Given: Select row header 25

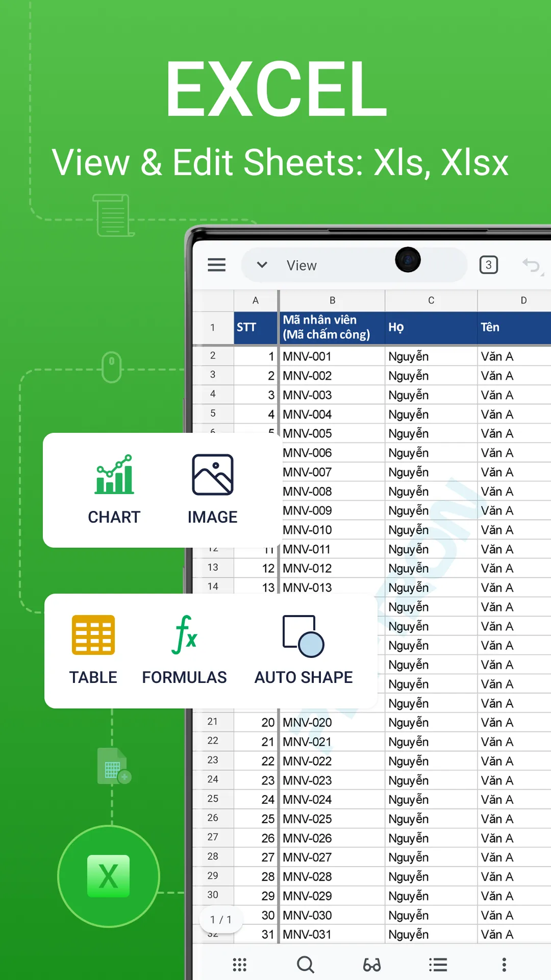Looking at the screenshot, I should click(213, 799).
